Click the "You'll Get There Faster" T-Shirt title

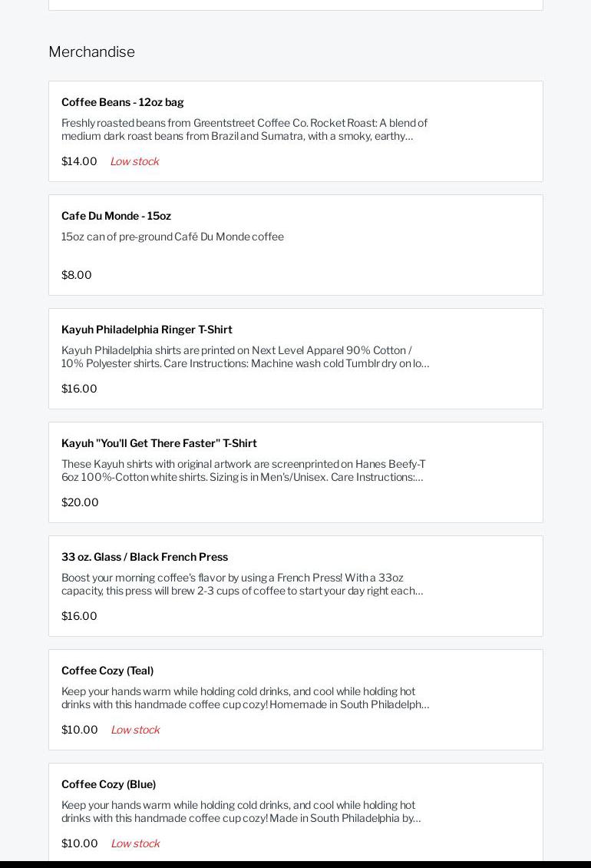tap(159, 443)
